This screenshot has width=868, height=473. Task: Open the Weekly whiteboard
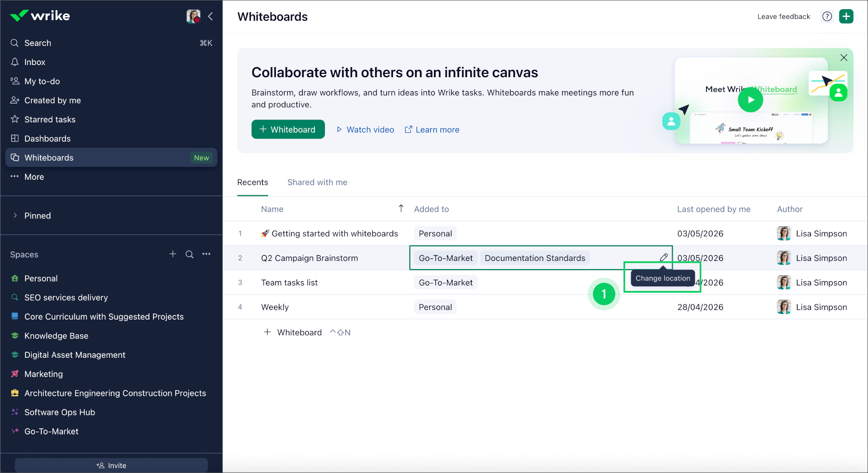(x=275, y=307)
